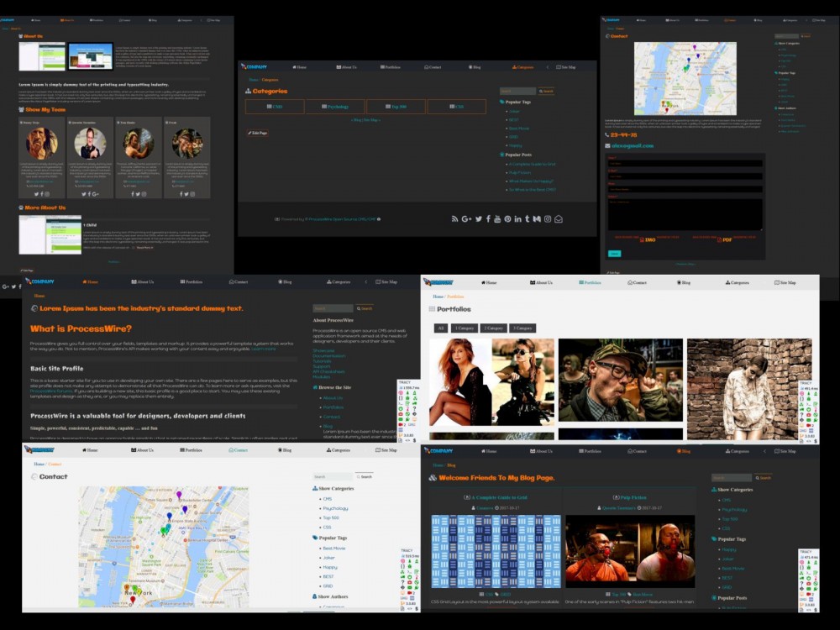Go to Portfolios in the light Portfolios page navbar
Viewport: 840px width, 630px height.
(x=591, y=282)
